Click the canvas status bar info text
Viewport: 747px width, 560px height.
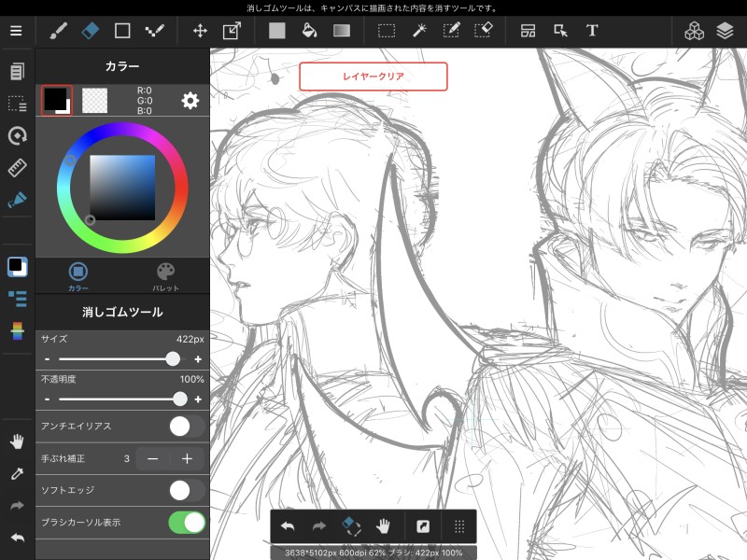pyautogui.click(x=373, y=553)
